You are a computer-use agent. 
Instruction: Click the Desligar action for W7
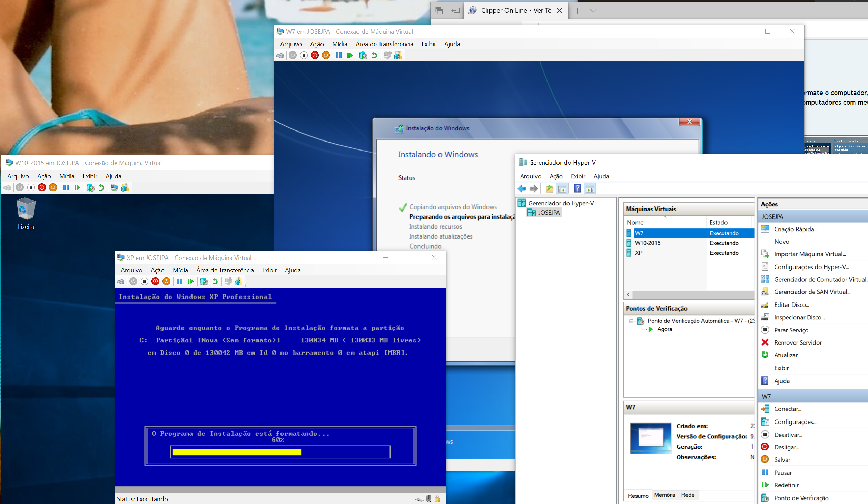coord(787,447)
